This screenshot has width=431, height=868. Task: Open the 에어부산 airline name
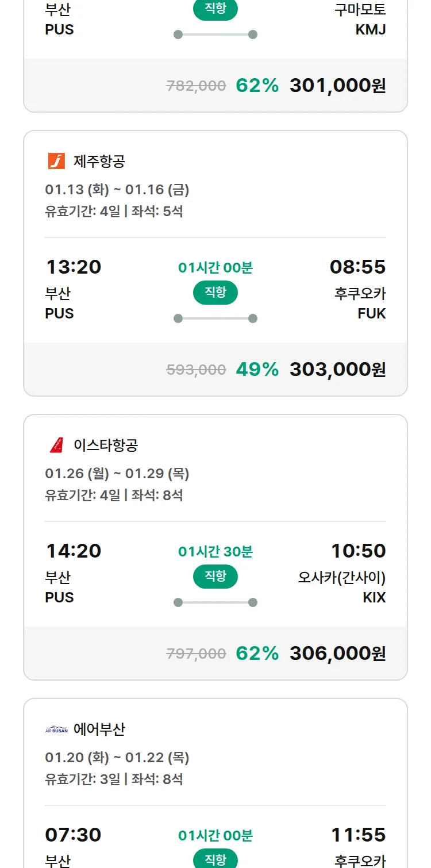(x=99, y=729)
